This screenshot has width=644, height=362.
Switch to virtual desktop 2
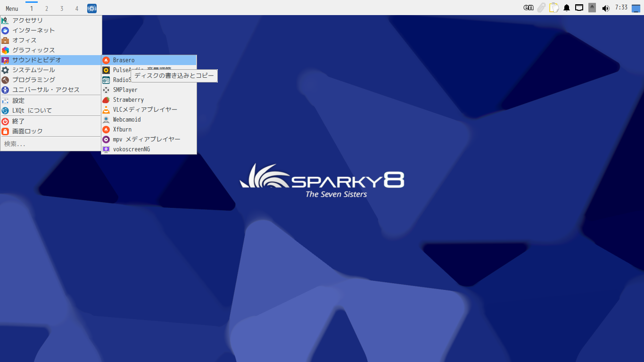(47, 8)
